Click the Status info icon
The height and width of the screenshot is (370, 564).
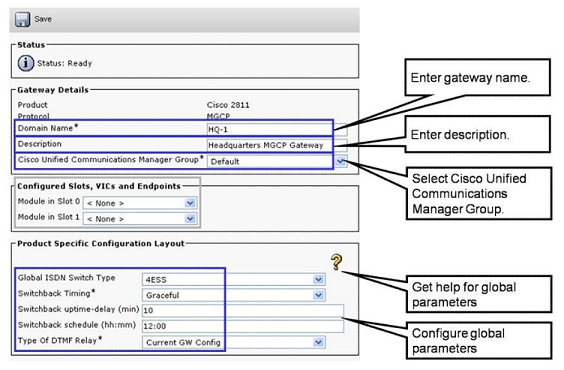click(26, 63)
